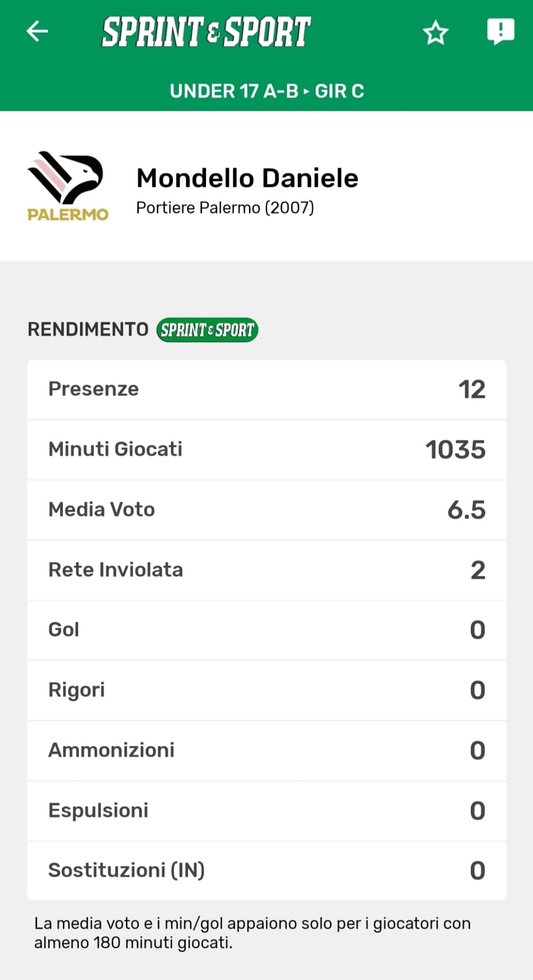This screenshot has width=533, height=980.
Task: Tap the Palermo club crest
Action: (67, 186)
